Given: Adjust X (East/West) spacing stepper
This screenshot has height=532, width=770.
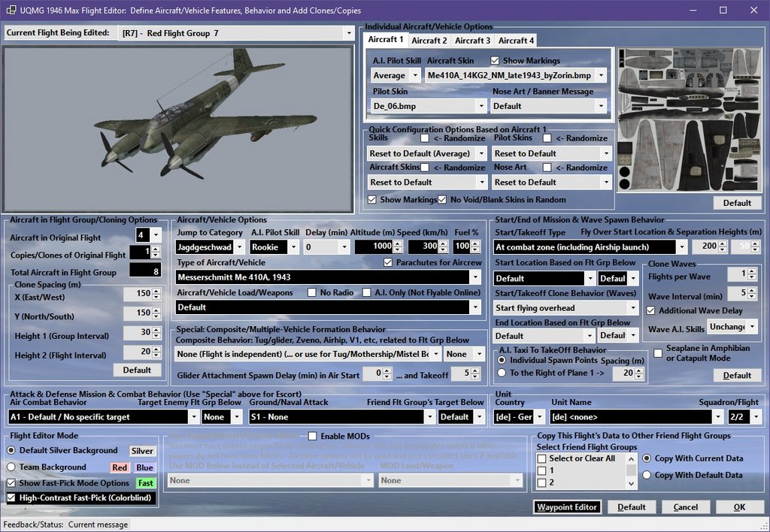Looking at the screenshot, I should [x=156, y=294].
